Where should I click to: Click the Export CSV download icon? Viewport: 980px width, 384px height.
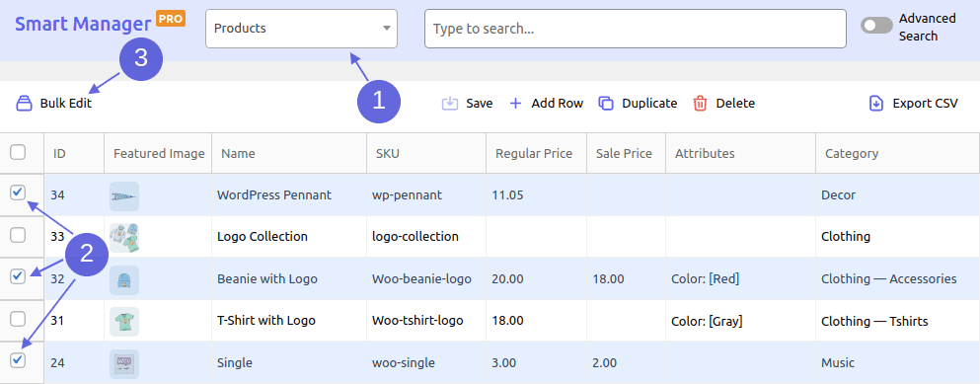876,104
